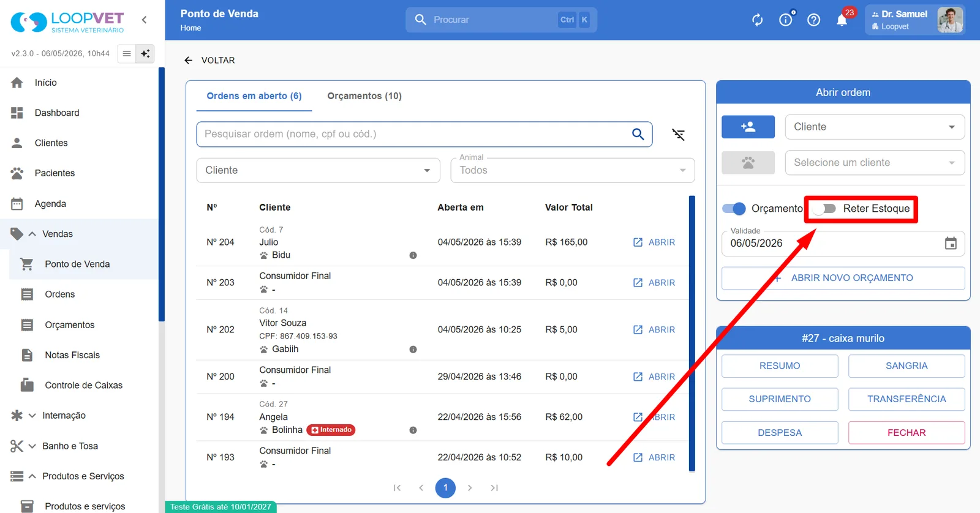
Task: Collapse the sidebar with the chevron arrow
Action: point(144,20)
